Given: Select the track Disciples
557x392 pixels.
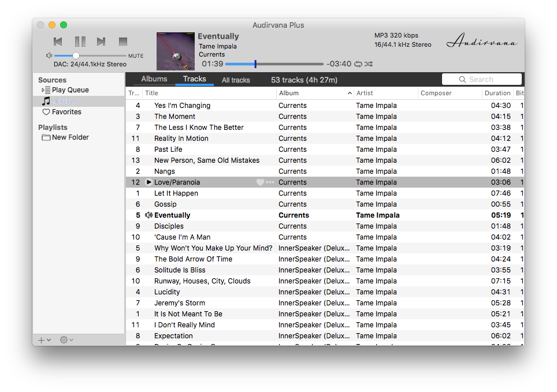Looking at the screenshot, I should [x=325, y=226].
